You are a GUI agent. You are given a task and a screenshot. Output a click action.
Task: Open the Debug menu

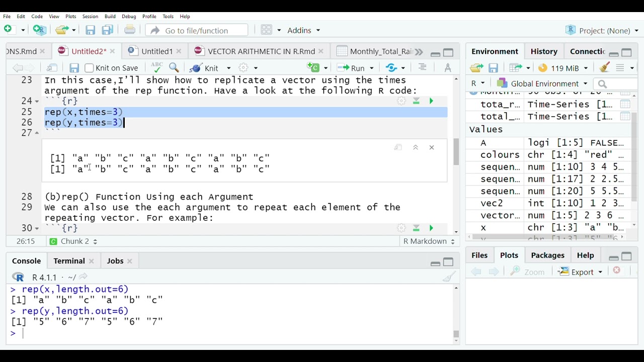pyautogui.click(x=129, y=17)
